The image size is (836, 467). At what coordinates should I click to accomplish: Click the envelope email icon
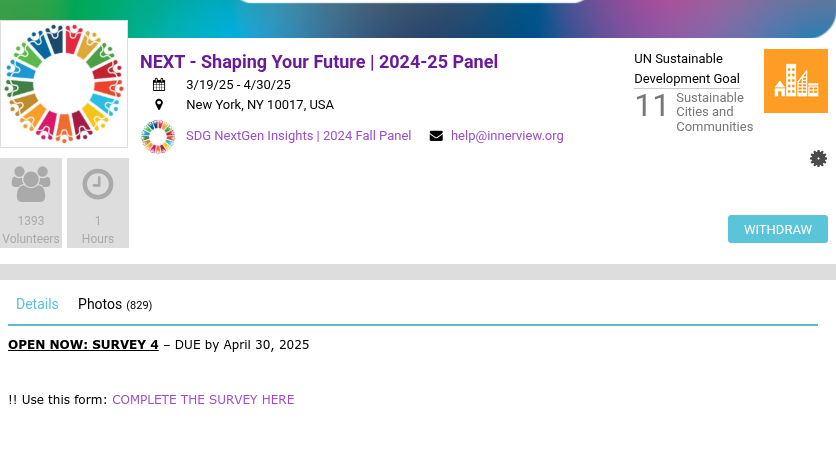tap(436, 136)
